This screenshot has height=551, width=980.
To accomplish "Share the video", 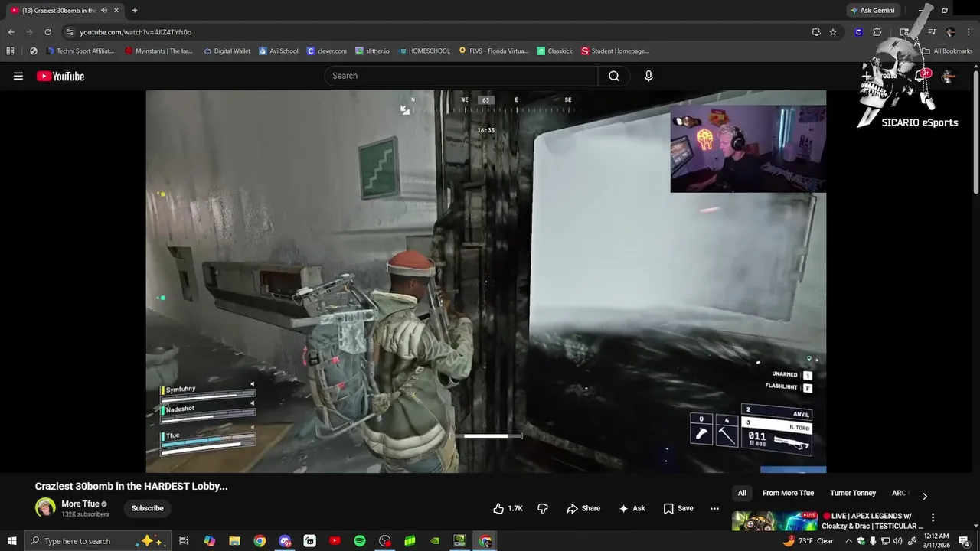I will point(583,508).
